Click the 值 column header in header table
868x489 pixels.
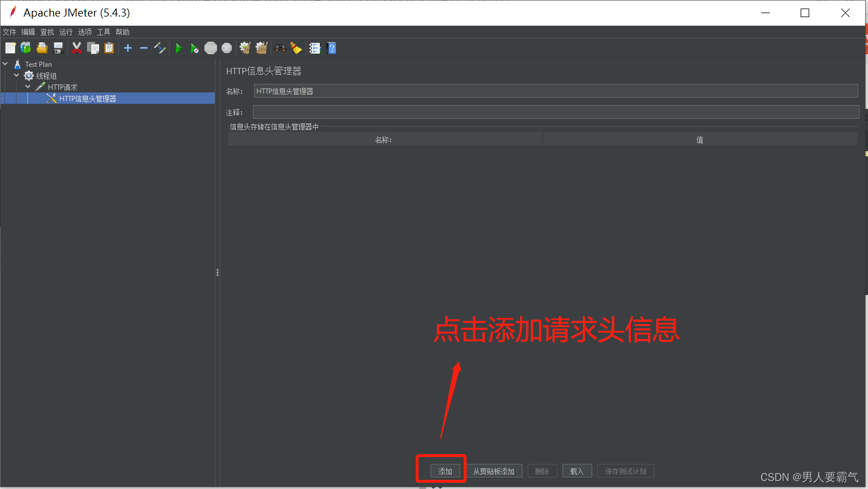700,140
